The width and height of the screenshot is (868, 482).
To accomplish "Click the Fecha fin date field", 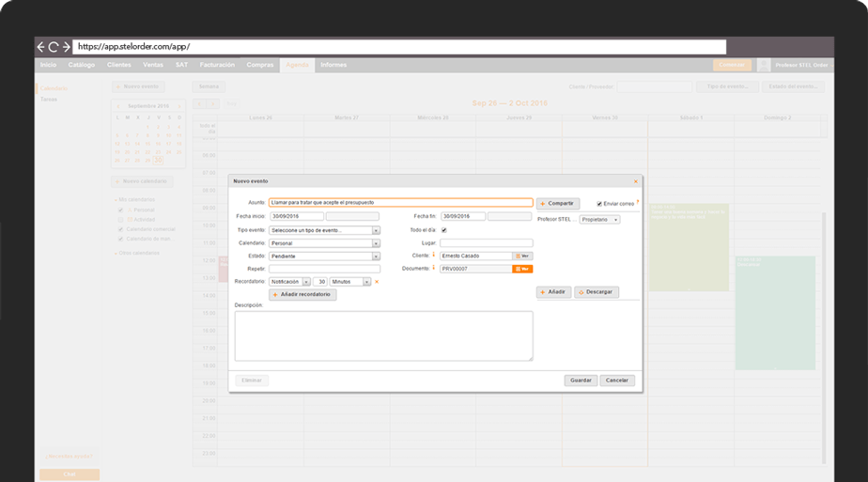I will click(x=463, y=216).
